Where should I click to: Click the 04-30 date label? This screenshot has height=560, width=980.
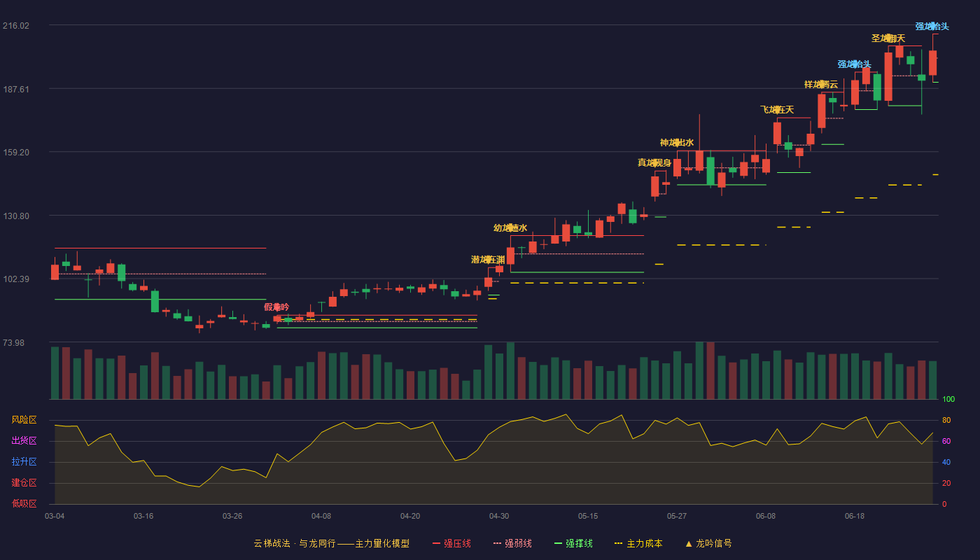tap(499, 516)
